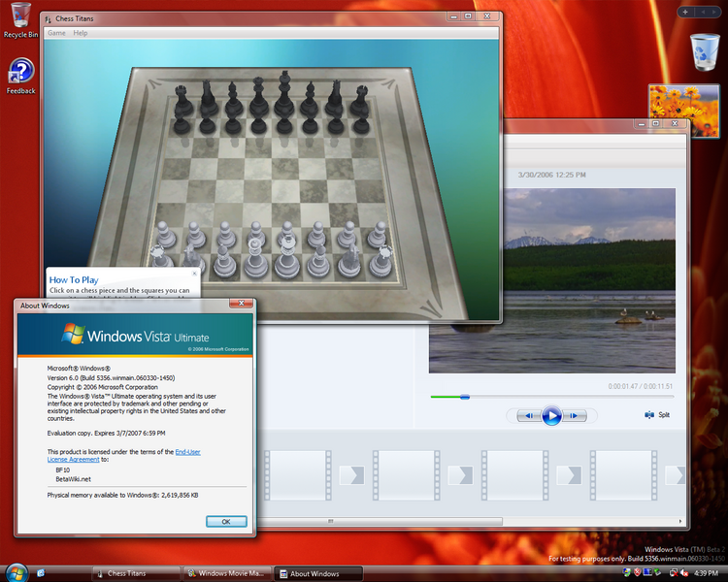Click the storyboard horizontal scrollbar thumb
728x582 pixels.
tap(380, 521)
